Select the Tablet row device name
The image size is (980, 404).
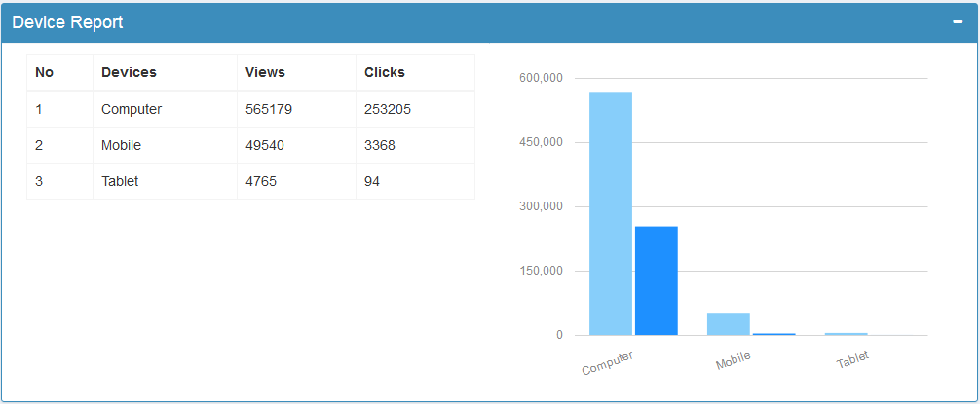pos(120,181)
